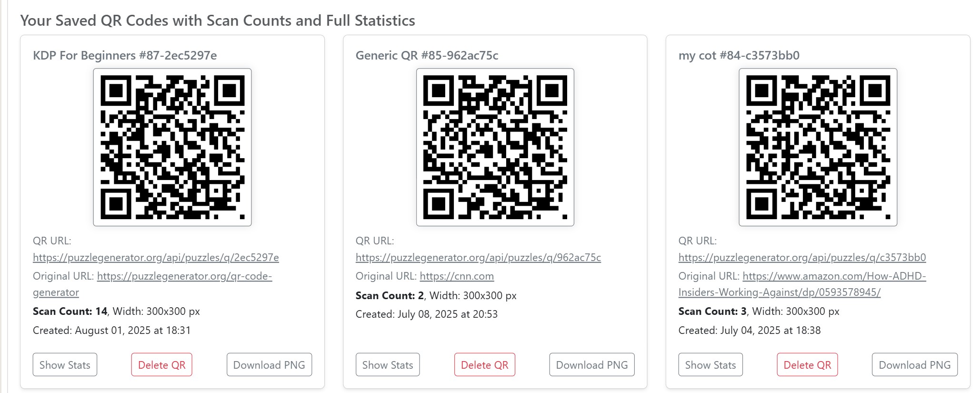Open QR URL link ending in 2ec5297e

coord(156,257)
